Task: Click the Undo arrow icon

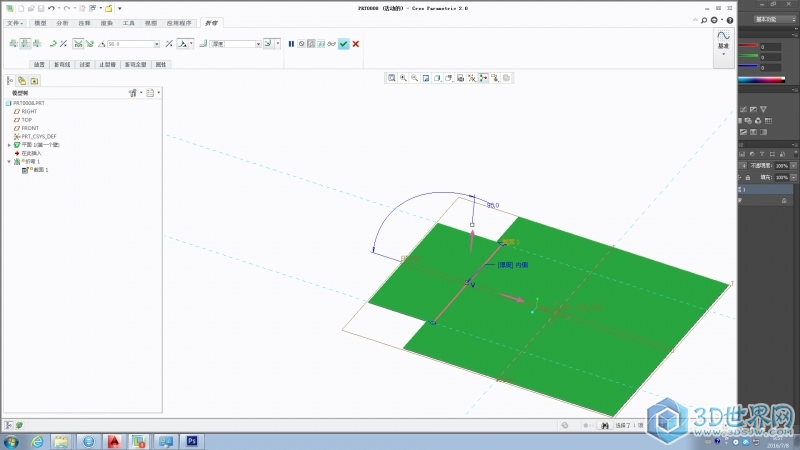Action: point(51,8)
